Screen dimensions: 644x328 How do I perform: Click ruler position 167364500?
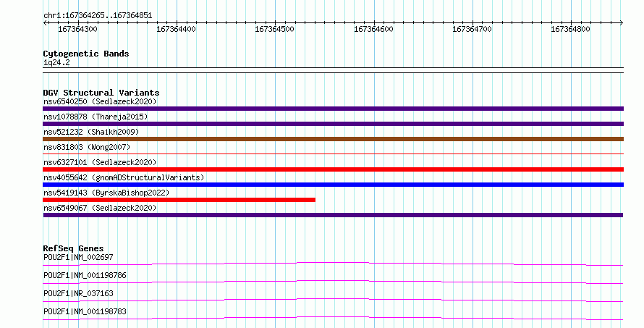[x=274, y=29]
